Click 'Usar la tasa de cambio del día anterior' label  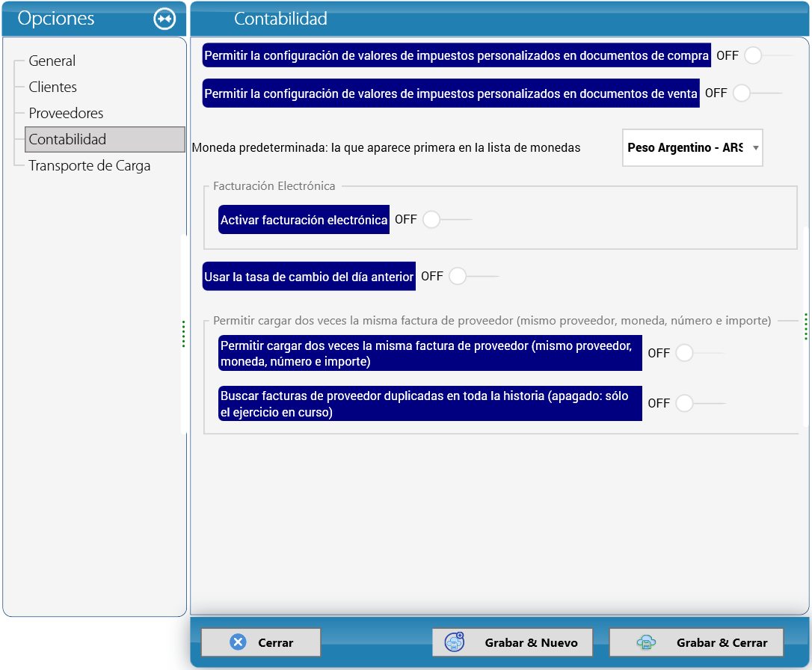(x=309, y=277)
